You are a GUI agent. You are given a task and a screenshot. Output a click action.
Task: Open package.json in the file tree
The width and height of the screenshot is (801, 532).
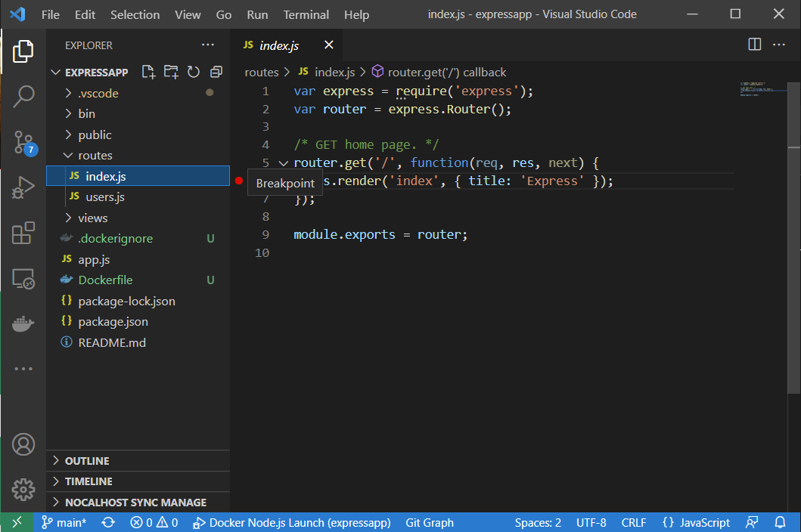point(138,322)
